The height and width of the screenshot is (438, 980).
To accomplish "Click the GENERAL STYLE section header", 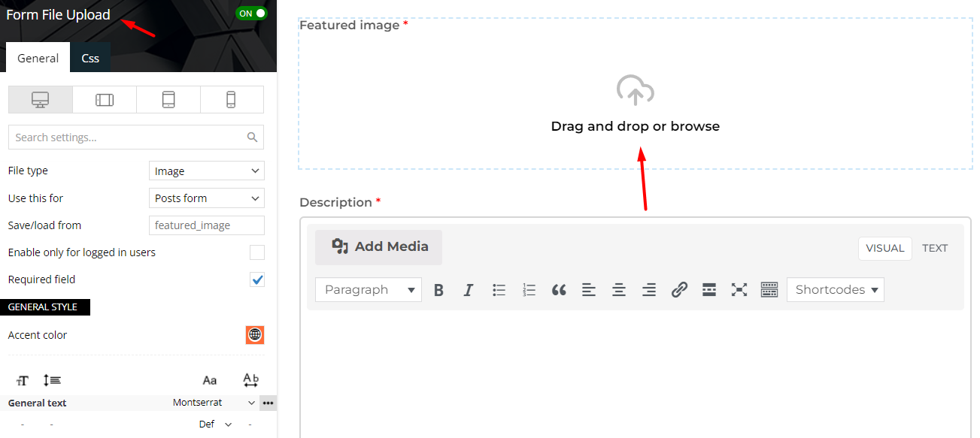I will pos(45,307).
